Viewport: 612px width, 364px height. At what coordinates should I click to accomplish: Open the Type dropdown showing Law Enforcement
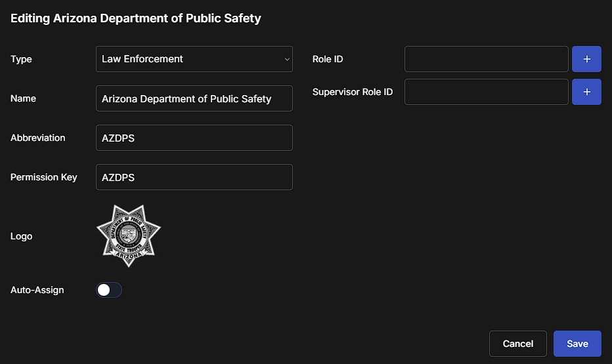click(x=194, y=59)
